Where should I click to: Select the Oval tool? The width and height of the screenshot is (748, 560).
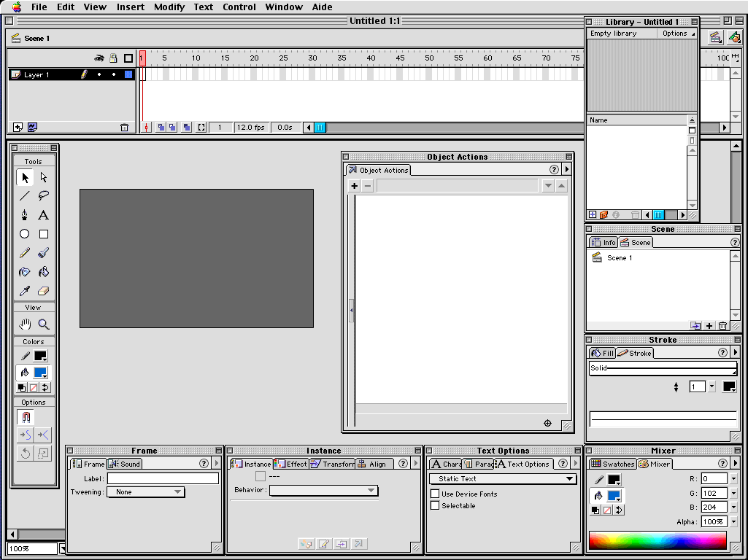(25, 234)
